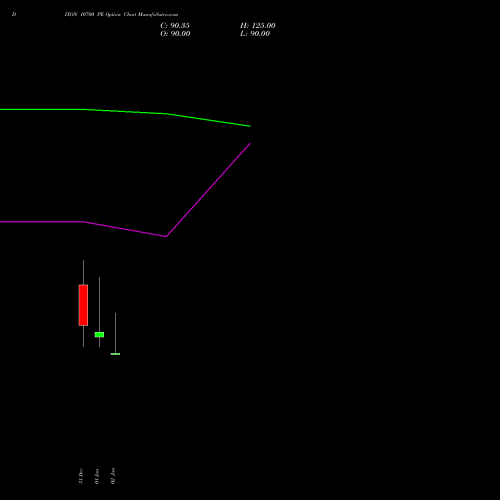Click the 31 Dec date axis label

point(81,476)
